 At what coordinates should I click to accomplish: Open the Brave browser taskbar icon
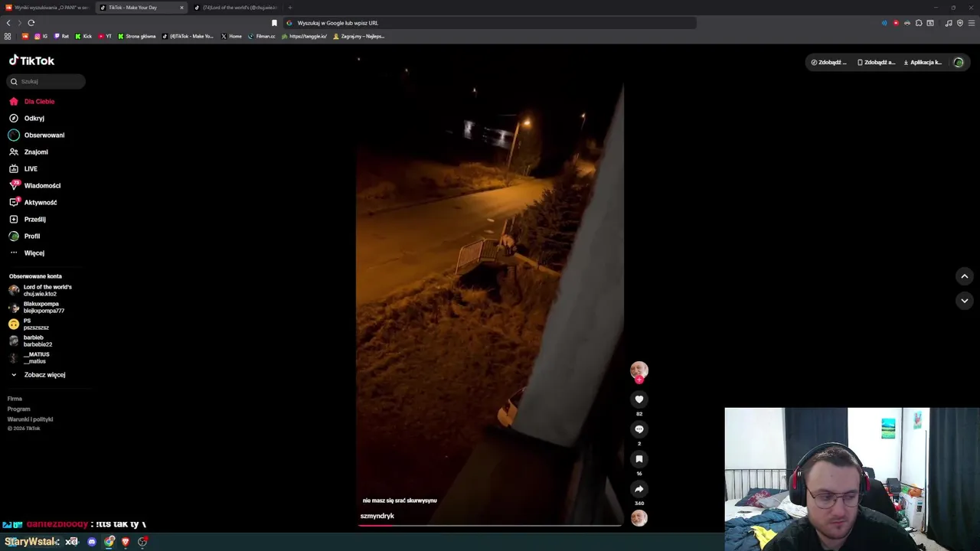coord(126,542)
